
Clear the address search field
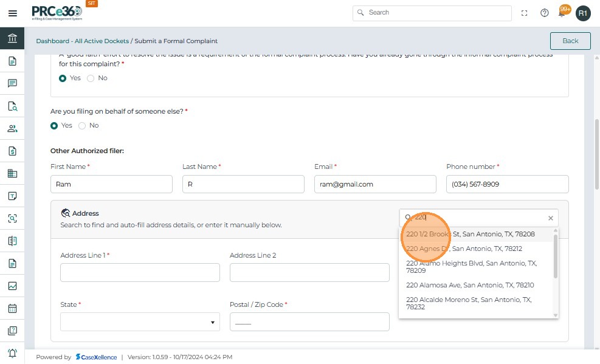551,218
